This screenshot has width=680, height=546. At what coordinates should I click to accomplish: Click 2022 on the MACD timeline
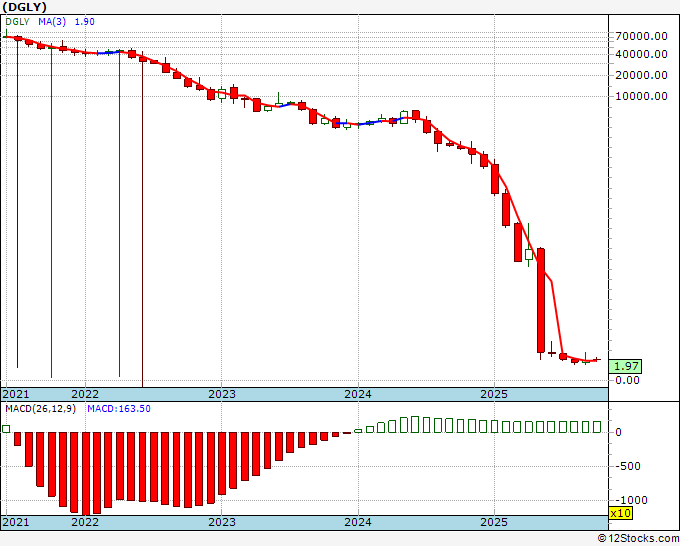pos(85,522)
